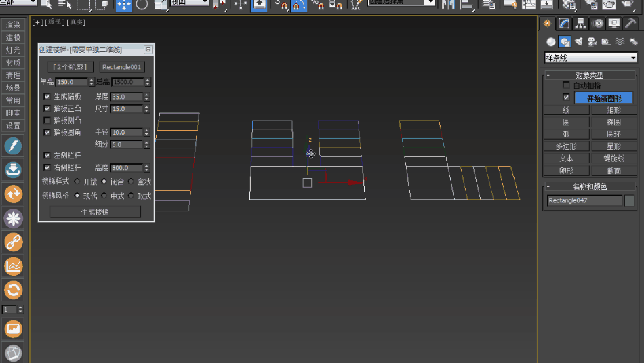Image resolution: width=644 pixels, height=363 pixels.
Task: Collapse the 名称和颜色 rollout
Action: 589,186
